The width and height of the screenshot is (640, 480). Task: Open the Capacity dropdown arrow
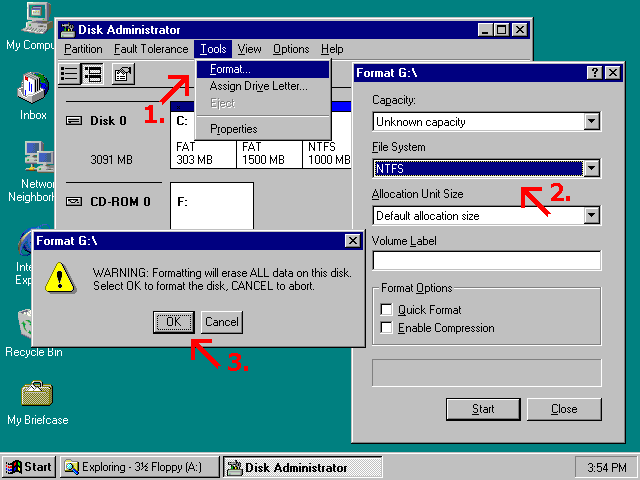[x=591, y=121]
